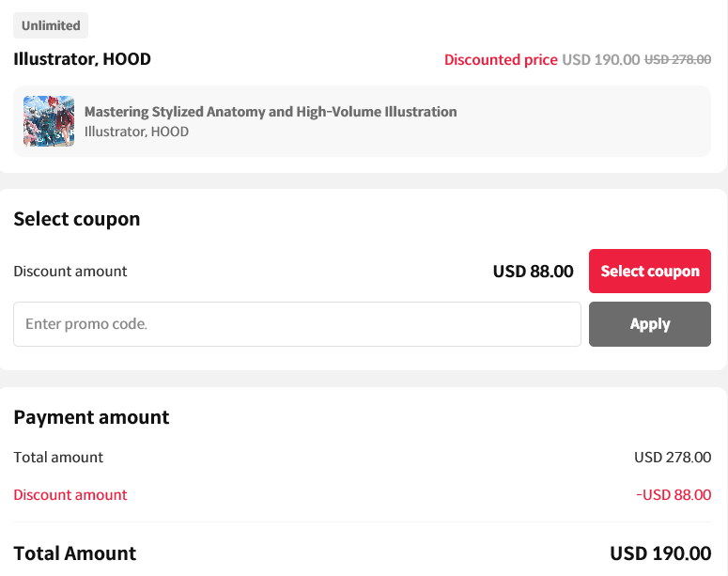Click the Total amount row label

(x=58, y=458)
